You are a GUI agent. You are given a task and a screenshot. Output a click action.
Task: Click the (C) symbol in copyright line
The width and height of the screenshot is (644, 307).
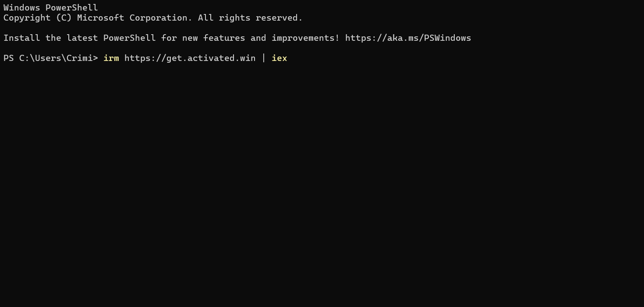[64, 18]
